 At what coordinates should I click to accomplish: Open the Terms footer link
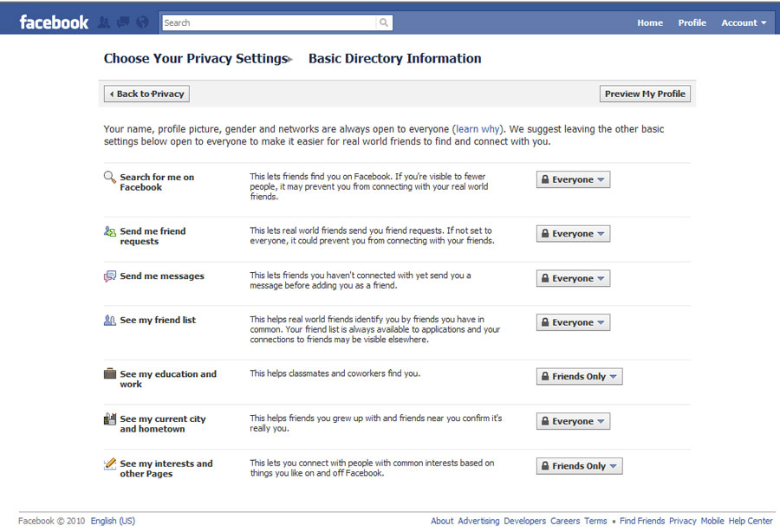pos(595,521)
